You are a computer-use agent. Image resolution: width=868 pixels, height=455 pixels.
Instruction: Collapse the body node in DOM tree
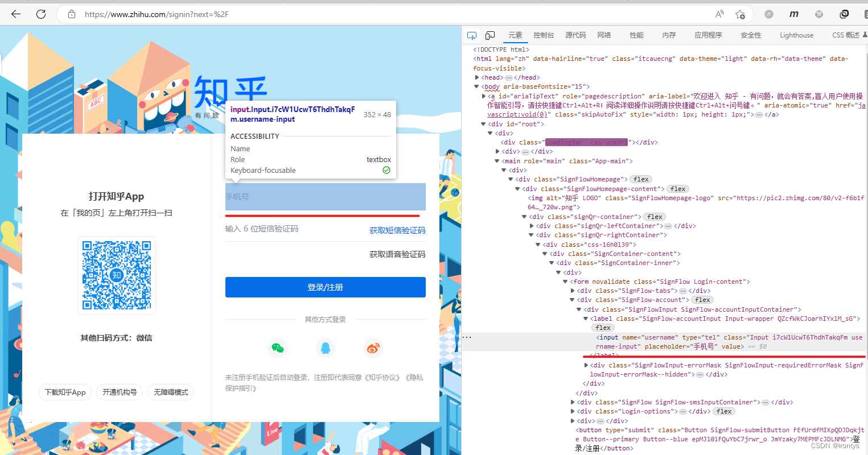(477, 86)
